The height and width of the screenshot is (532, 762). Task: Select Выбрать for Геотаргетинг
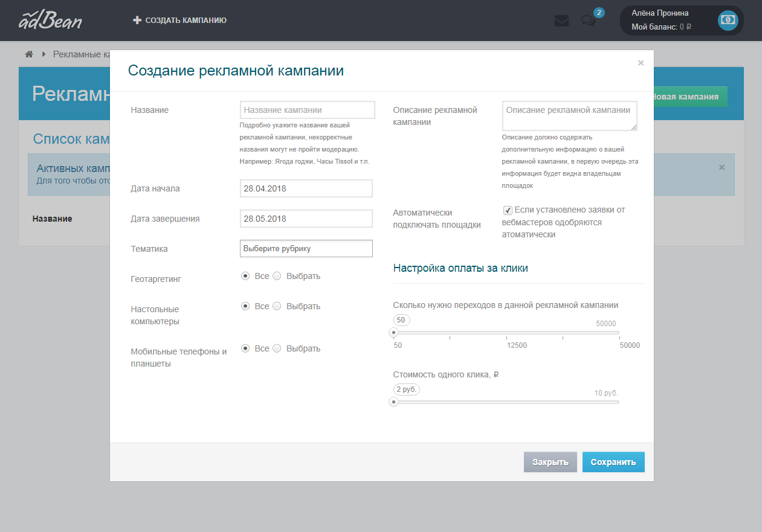277,276
